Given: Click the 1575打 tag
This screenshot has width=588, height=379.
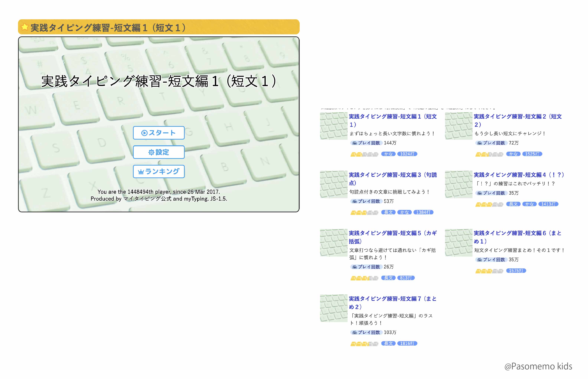Looking at the screenshot, I should click(516, 270).
